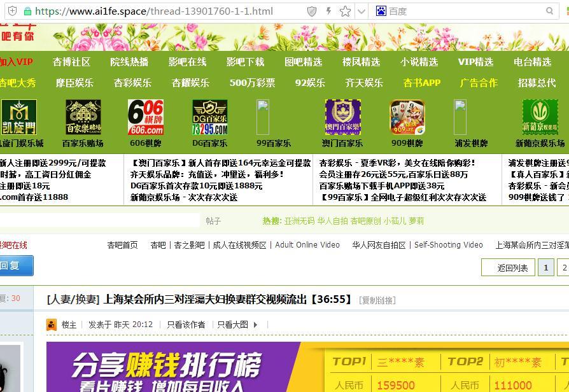Click the forum search input field
This screenshot has width=569, height=392.
[x=100, y=220]
